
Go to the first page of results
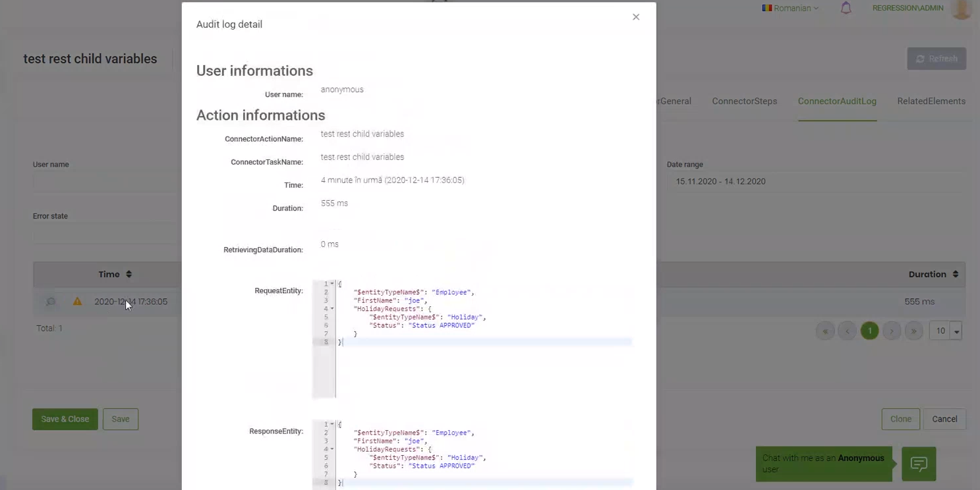coord(825,331)
